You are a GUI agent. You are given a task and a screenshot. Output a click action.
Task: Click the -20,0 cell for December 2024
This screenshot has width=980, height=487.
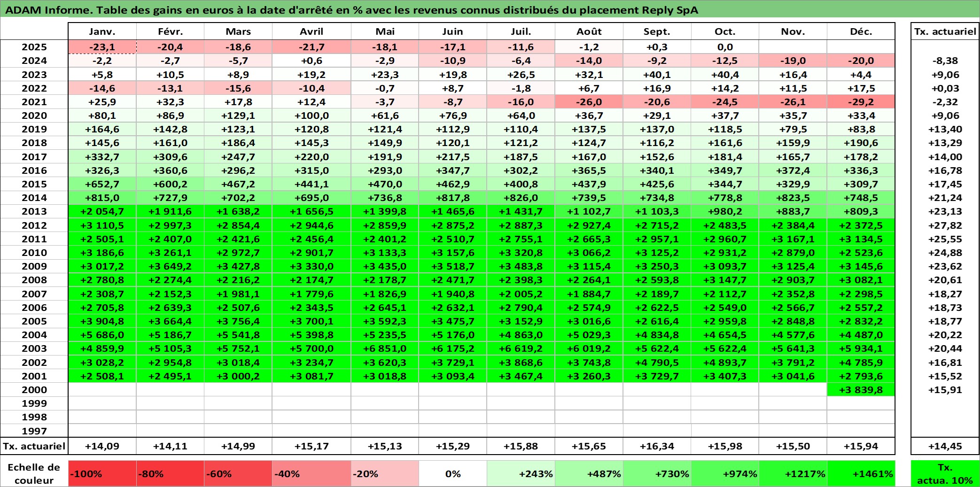pyautogui.click(x=861, y=61)
